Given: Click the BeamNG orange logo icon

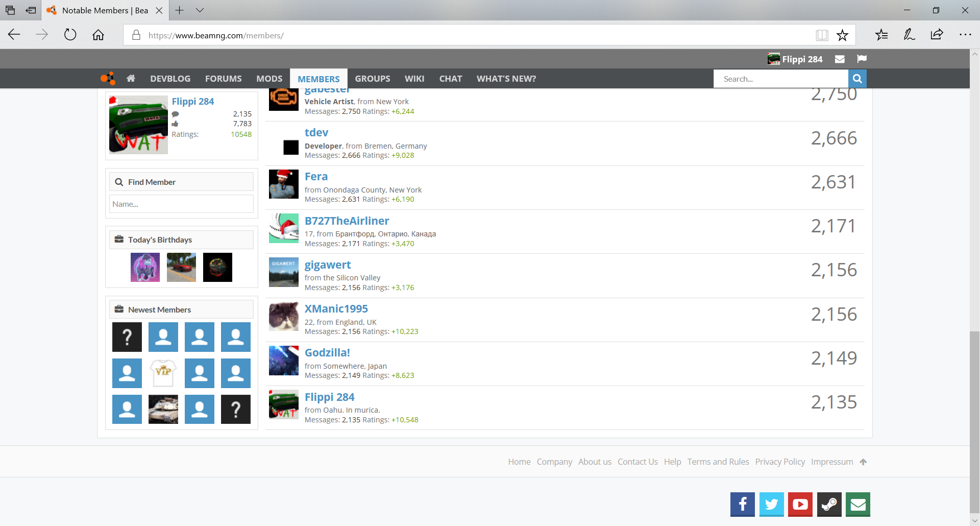Looking at the screenshot, I should (x=108, y=79).
